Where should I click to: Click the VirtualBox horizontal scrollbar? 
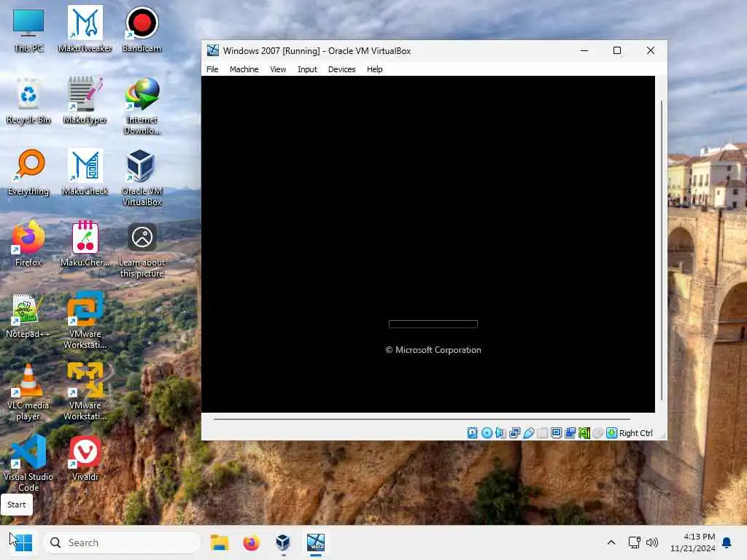click(x=422, y=419)
